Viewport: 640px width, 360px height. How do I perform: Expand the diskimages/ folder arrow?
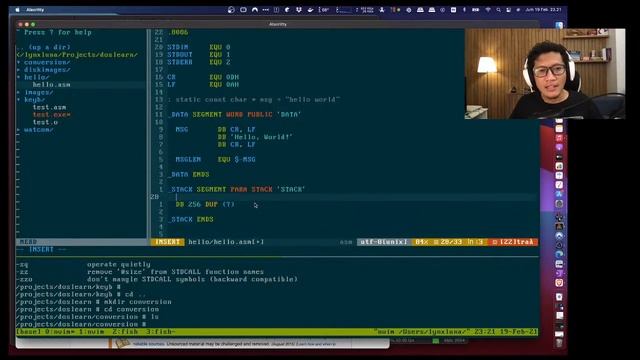(x=19, y=70)
